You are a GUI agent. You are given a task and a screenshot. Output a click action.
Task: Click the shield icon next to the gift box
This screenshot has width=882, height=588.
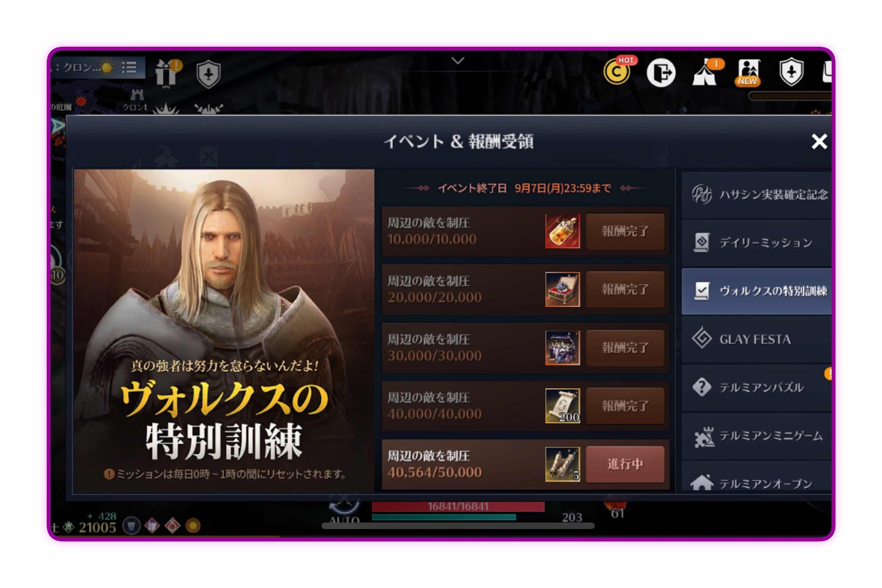click(x=208, y=74)
